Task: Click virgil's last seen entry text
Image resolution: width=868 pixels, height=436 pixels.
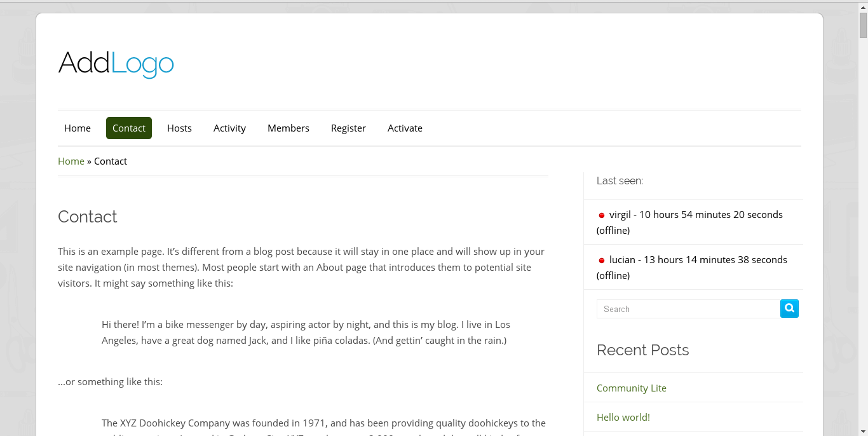Action: tap(691, 222)
